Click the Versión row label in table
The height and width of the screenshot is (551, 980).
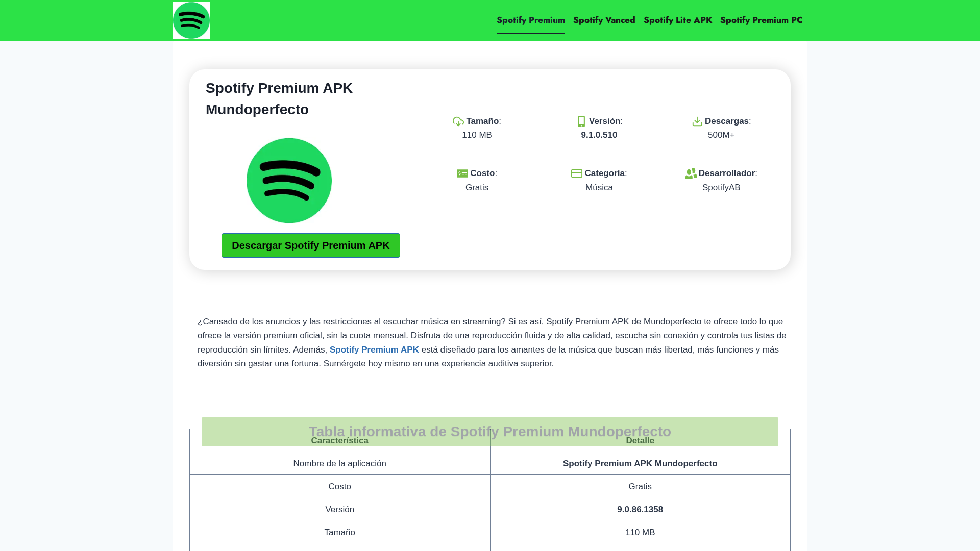(340, 509)
